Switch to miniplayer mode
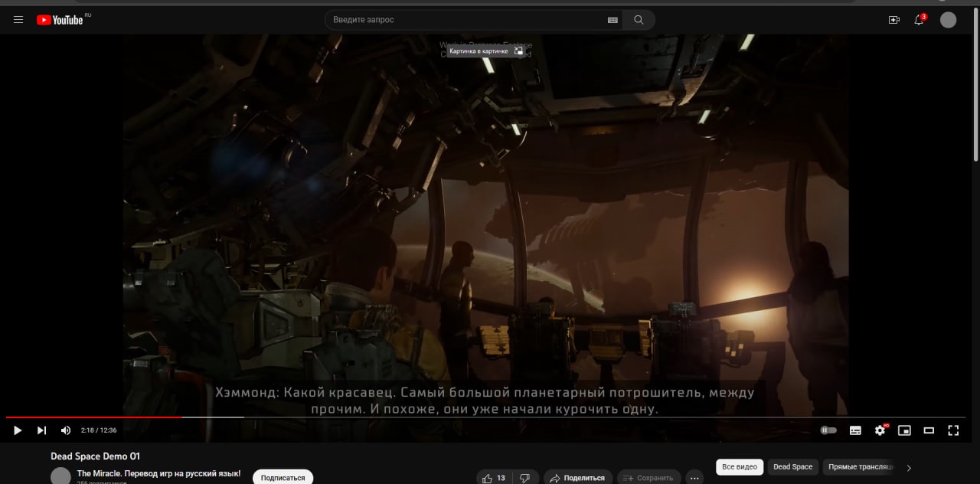 904,430
